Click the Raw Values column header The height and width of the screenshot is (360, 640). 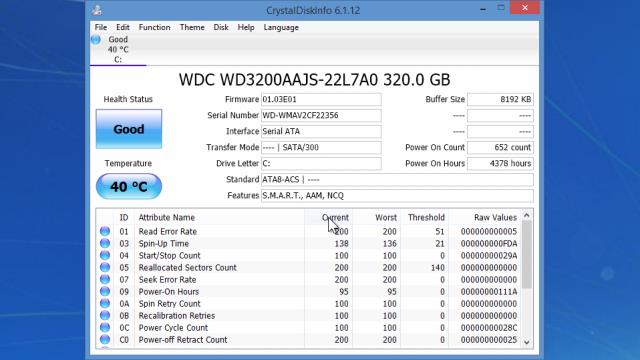(x=485, y=218)
